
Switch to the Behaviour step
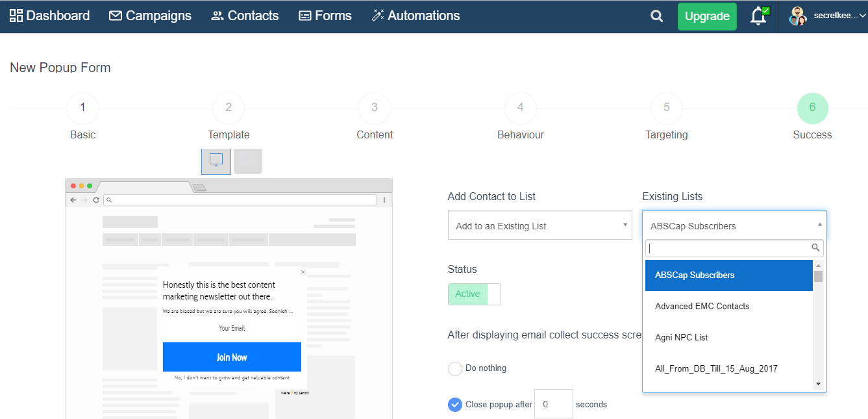coord(520,108)
